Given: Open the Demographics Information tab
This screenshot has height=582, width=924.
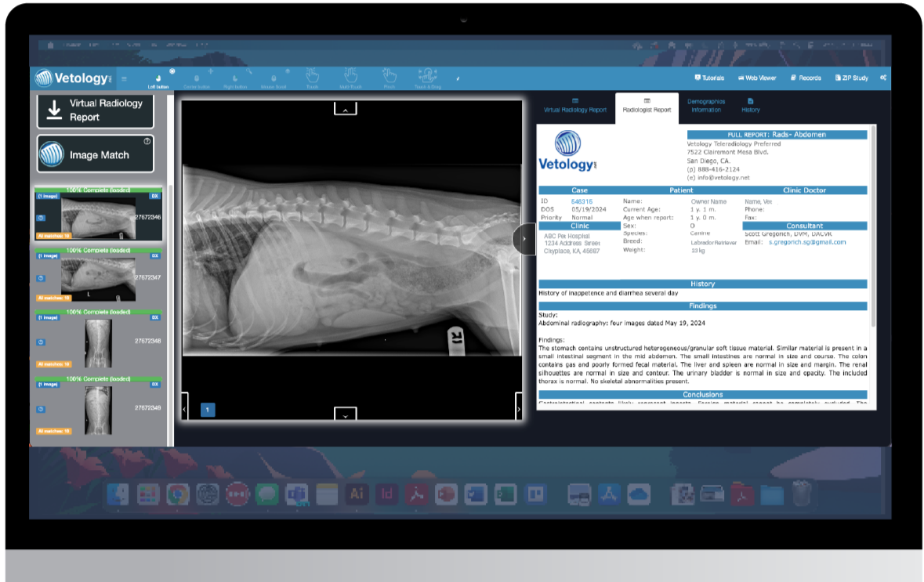Looking at the screenshot, I should pyautogui.click(x=706, y=106).
